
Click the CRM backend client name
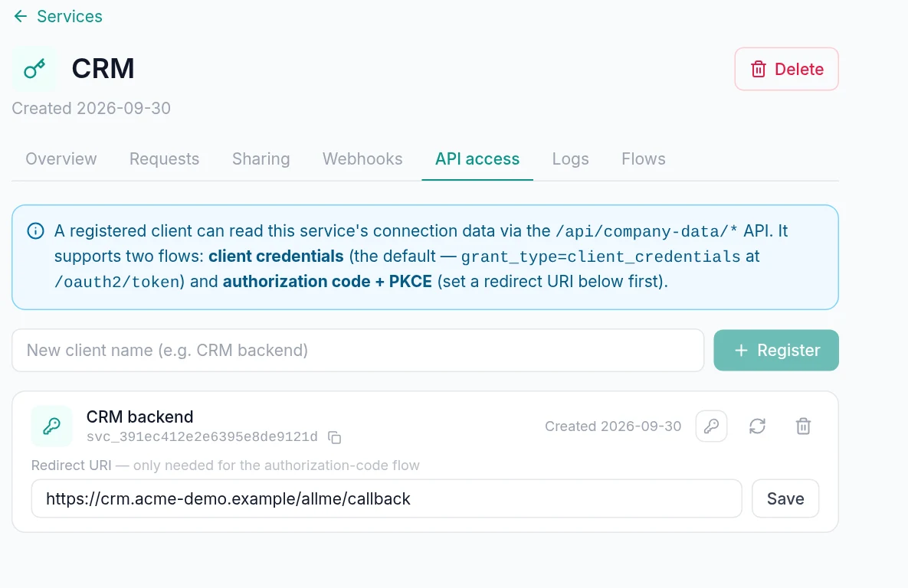point(139,416)
